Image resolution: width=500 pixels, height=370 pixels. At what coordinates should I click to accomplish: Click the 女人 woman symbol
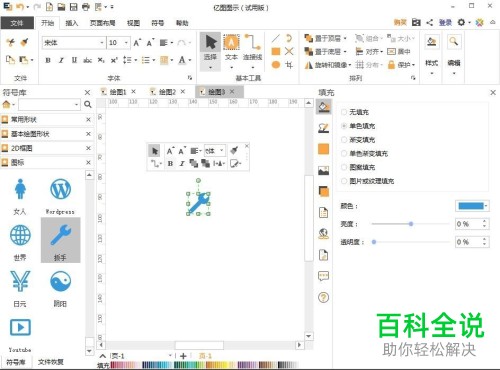pyautogui.click(x=20, y=196)
